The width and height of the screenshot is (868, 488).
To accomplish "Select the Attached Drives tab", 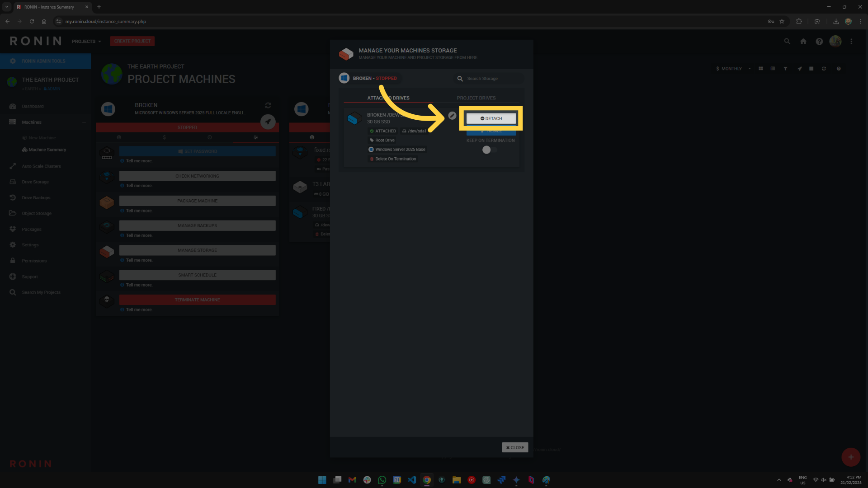I will (x=388, y=98).
